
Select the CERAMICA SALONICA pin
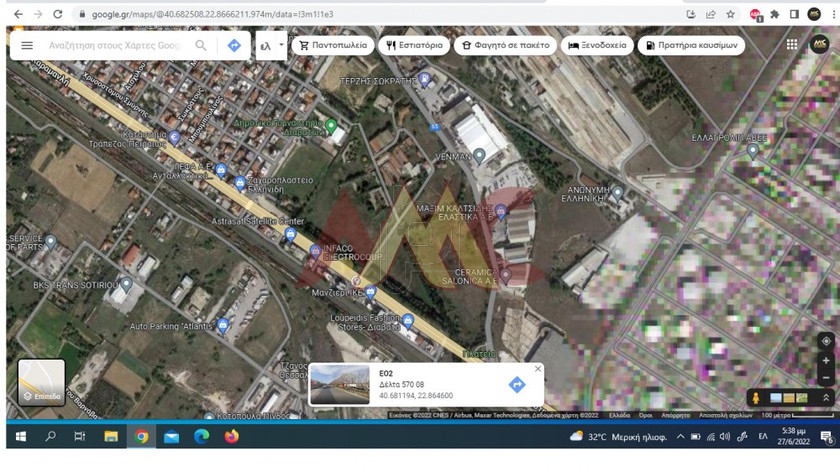coord(505,275)
